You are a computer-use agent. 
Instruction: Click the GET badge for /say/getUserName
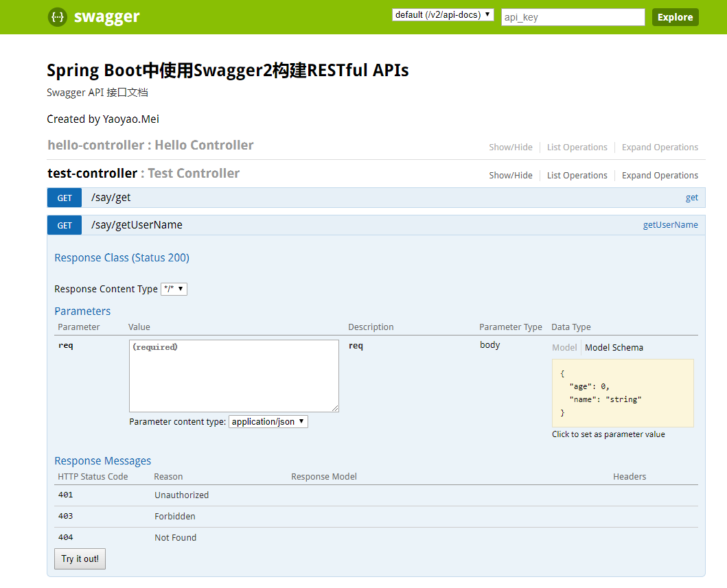pyautogui.click(x=65, y=225)
